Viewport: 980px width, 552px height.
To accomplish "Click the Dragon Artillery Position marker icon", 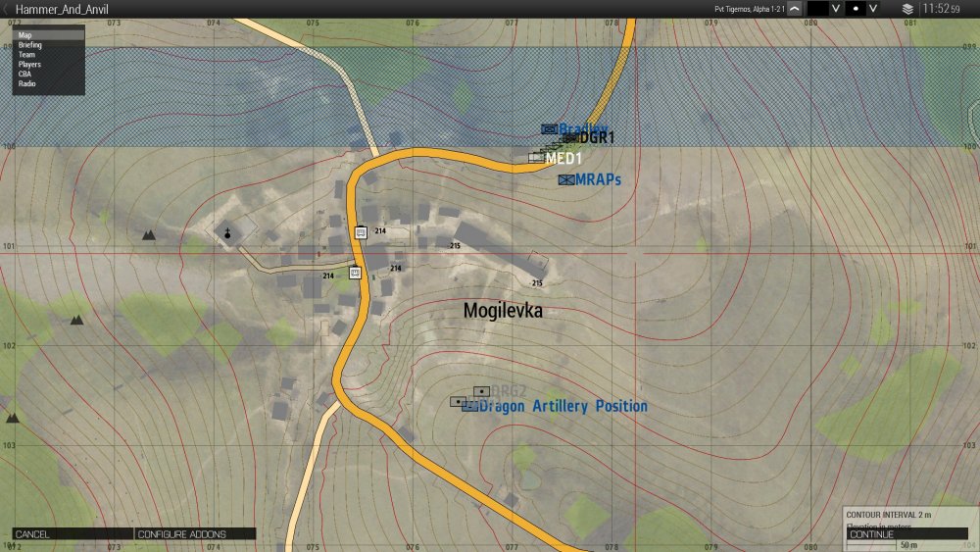I will (x=469, y=406).
